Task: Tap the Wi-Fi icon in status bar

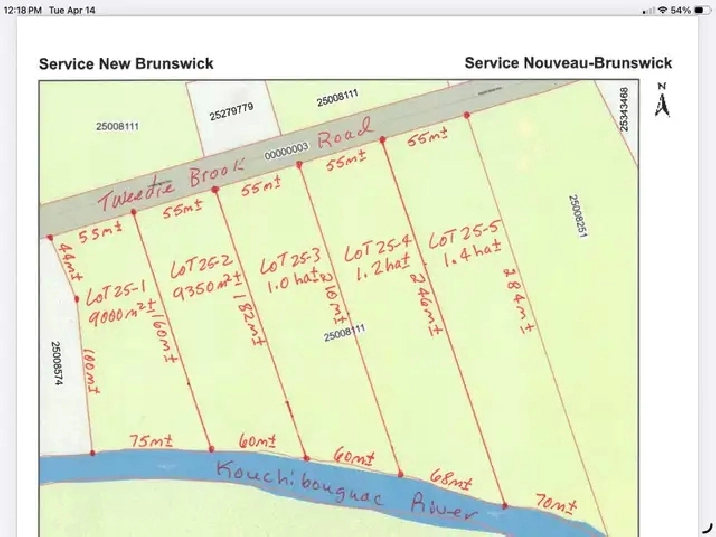Action: coord(661,10)
